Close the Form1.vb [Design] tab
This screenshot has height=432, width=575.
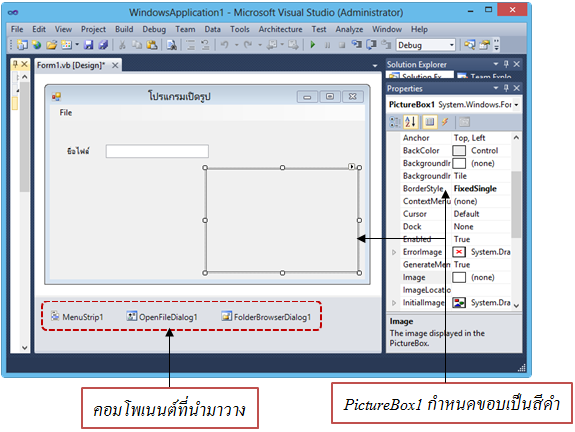pos(115,65)
